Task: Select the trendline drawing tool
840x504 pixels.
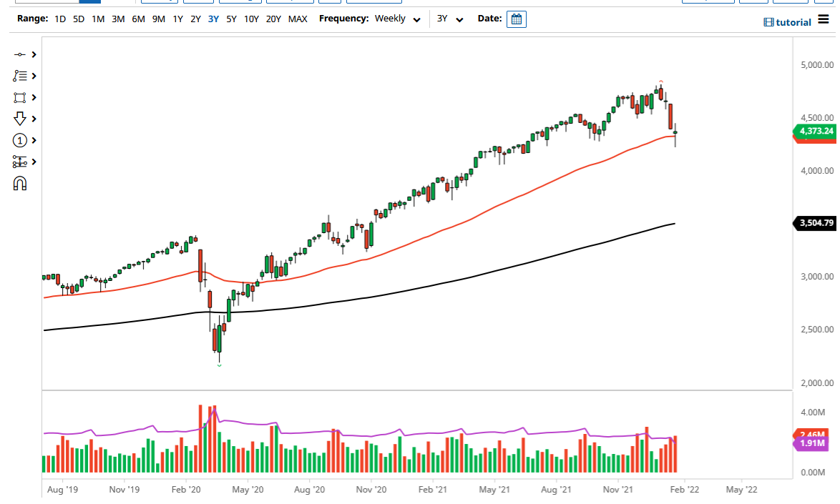Action: [19, 54]
